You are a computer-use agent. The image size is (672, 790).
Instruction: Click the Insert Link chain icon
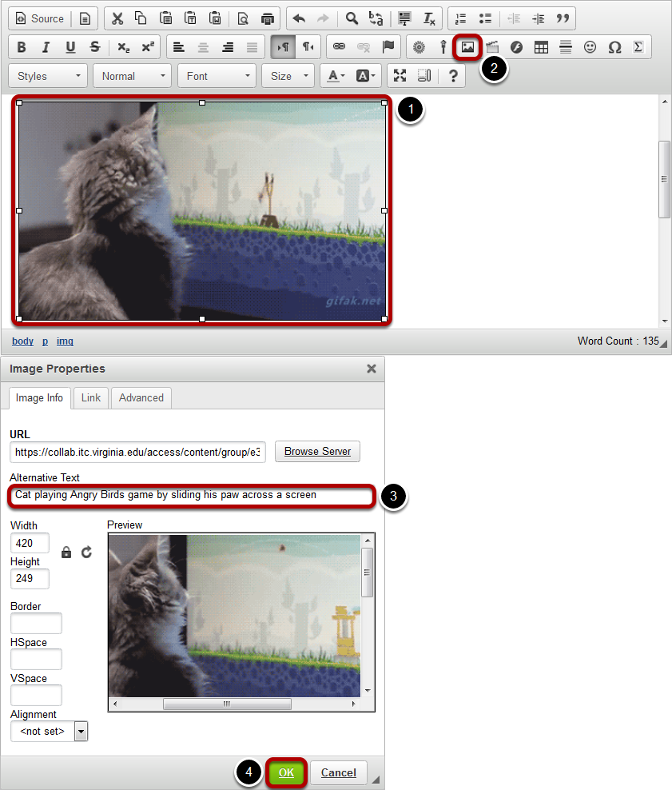coord(340,47)
